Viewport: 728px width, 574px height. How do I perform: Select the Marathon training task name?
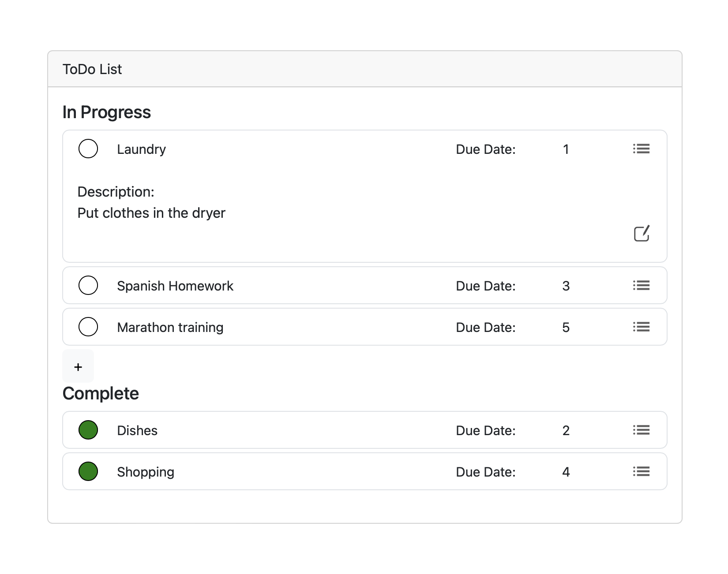[170, 328]
